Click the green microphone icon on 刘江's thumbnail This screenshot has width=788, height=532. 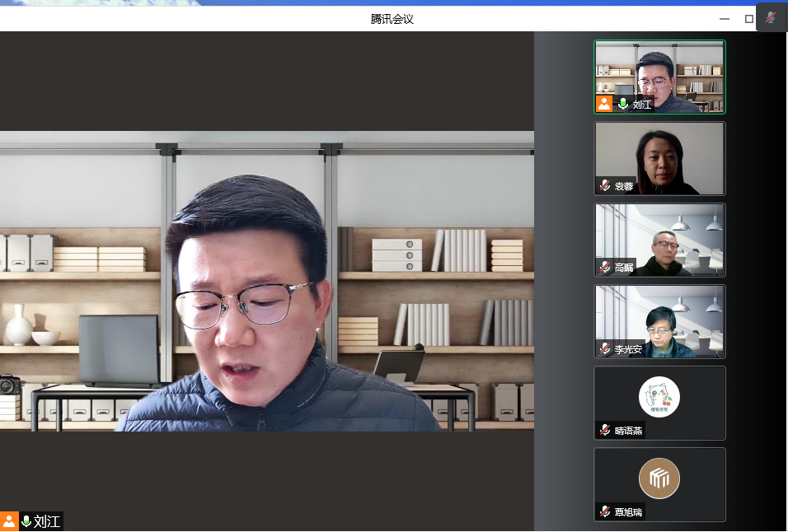click(623, 104)
